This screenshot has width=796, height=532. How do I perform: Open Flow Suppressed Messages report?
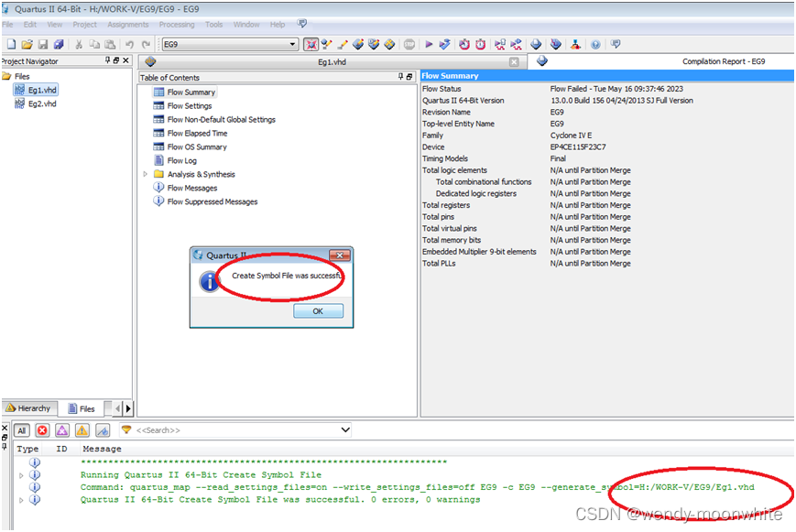coord(205,201)
